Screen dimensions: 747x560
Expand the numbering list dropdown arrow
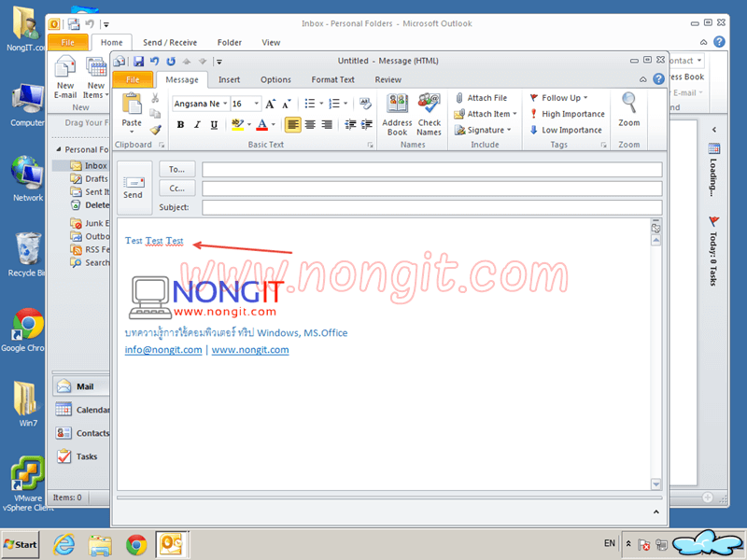coord(345,104)
